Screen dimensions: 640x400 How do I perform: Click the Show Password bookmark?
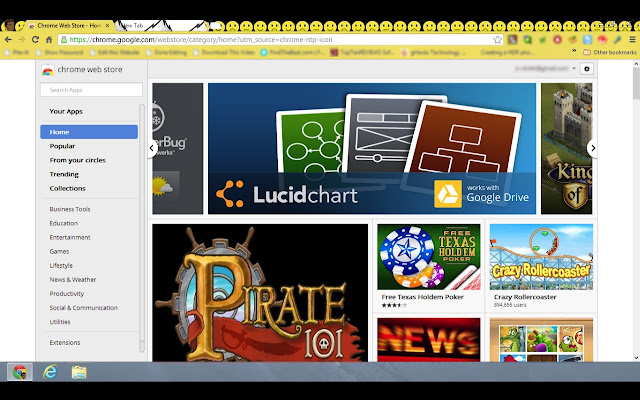[x=60, y=52]
